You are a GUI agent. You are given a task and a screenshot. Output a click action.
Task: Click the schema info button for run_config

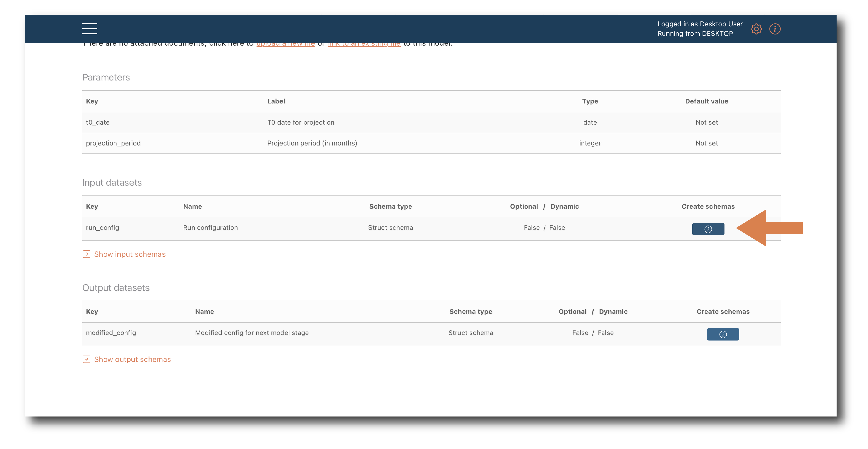(708, 229)
